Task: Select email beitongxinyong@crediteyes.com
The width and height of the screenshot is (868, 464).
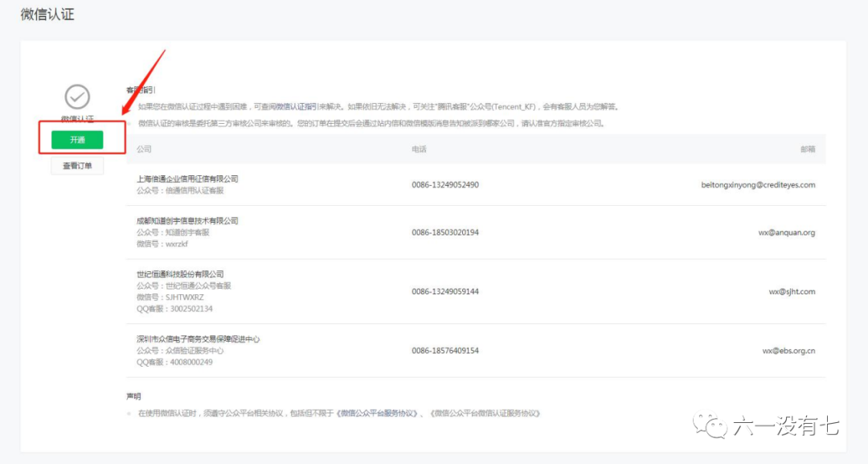Action: (758, 185)
